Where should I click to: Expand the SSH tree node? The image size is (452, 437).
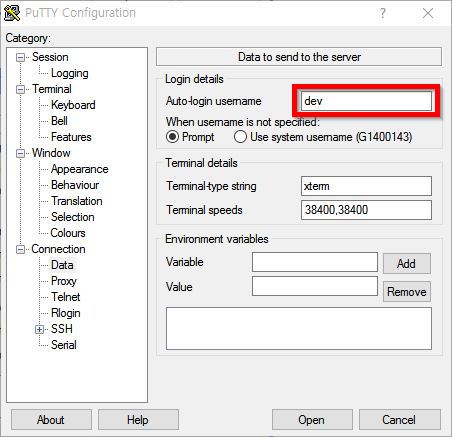[39, 329]
